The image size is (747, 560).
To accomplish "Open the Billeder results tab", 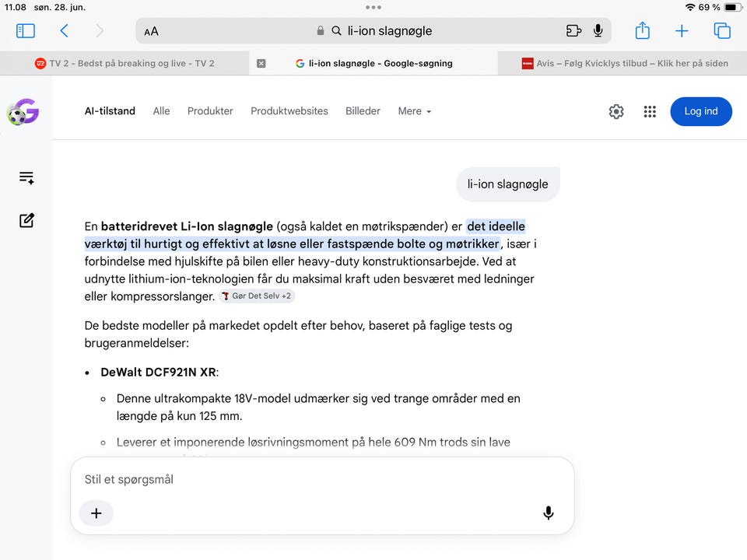I will pyautogui.click(x=363, y=111).
